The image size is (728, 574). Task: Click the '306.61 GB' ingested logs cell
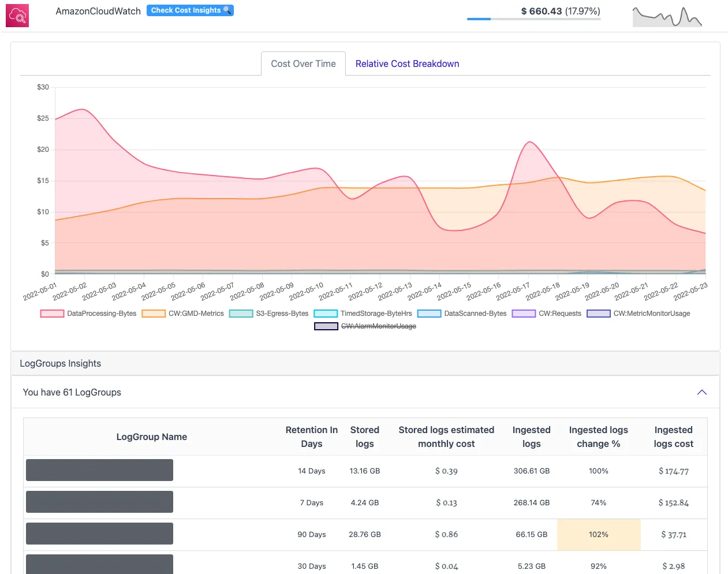(532, 471)
